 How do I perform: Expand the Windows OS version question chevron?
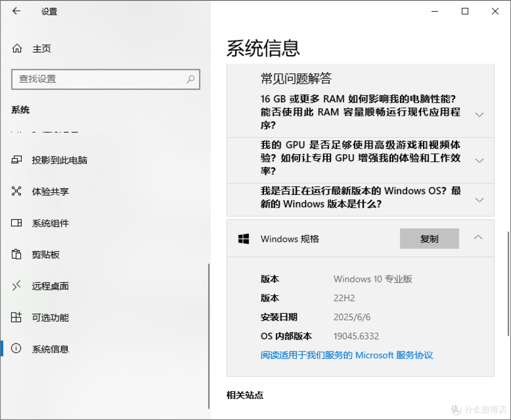click(x=479, y=200)
